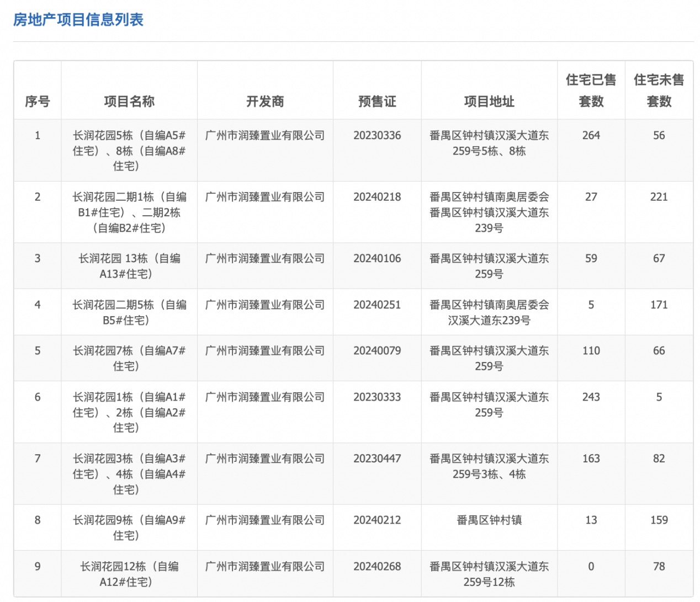Viewport: 700px width, 602px height.
Task: Click sold count 59
Action: tap(591, 258)
